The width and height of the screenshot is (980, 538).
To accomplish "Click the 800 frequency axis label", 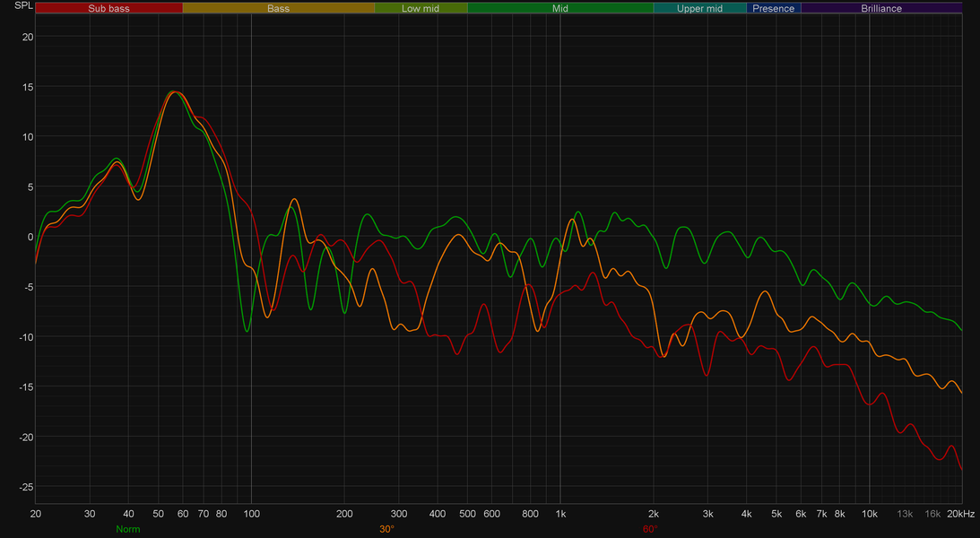I will tap(530, 515).
